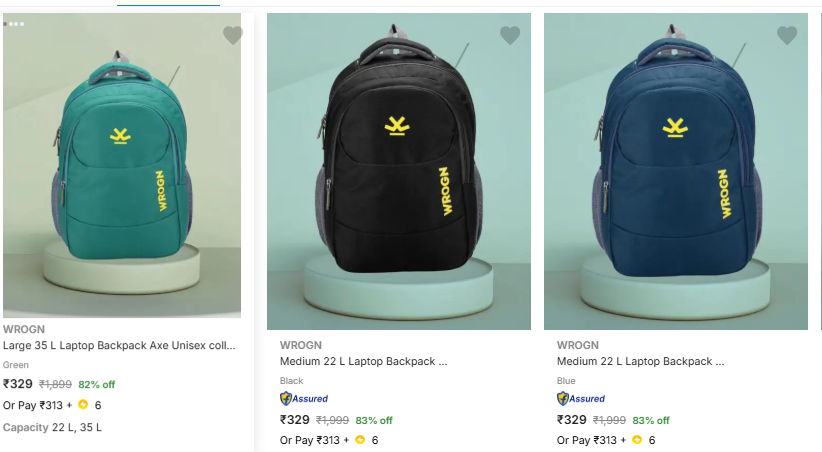
Task: Click the Assured badge on black backpack
Action: [304, 398]
